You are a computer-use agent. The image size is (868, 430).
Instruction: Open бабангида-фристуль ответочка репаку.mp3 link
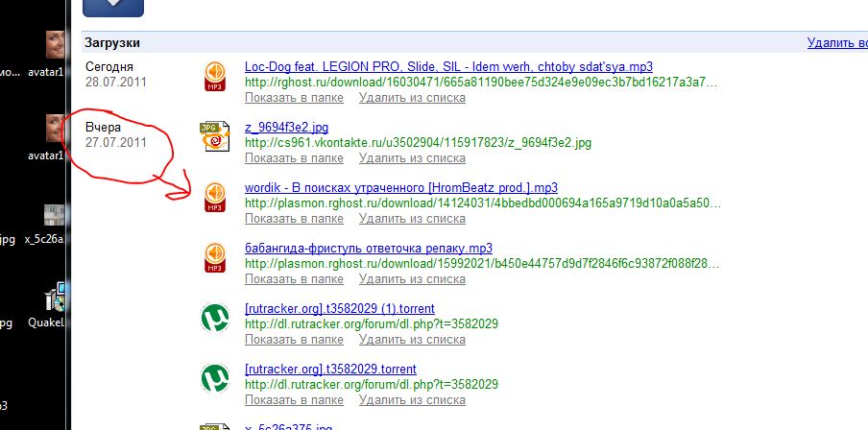(368, 248)
